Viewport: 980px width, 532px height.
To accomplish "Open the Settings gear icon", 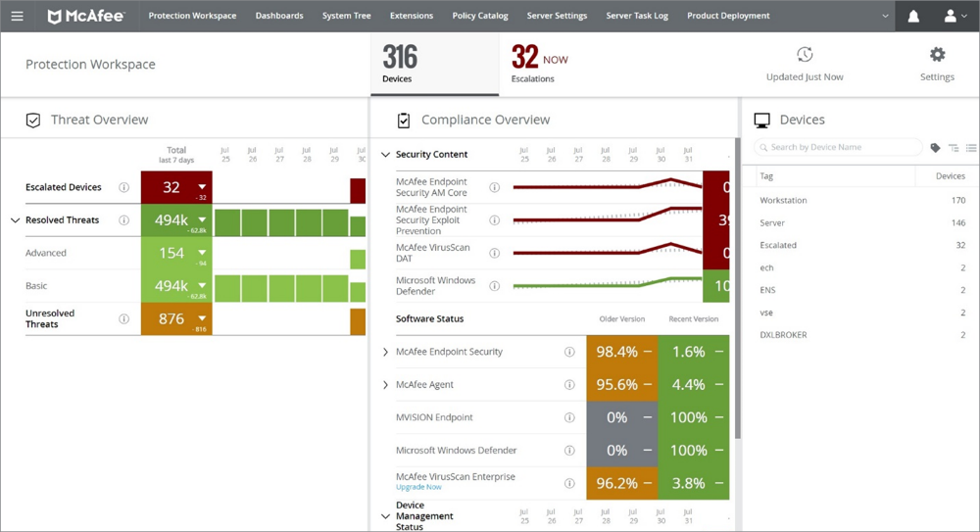I will point(937,55).
